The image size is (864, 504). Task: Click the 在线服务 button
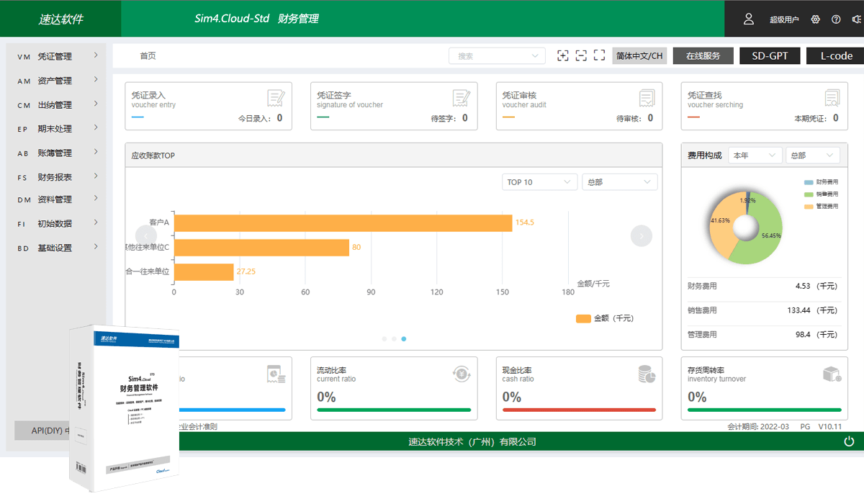pos(703,56)
